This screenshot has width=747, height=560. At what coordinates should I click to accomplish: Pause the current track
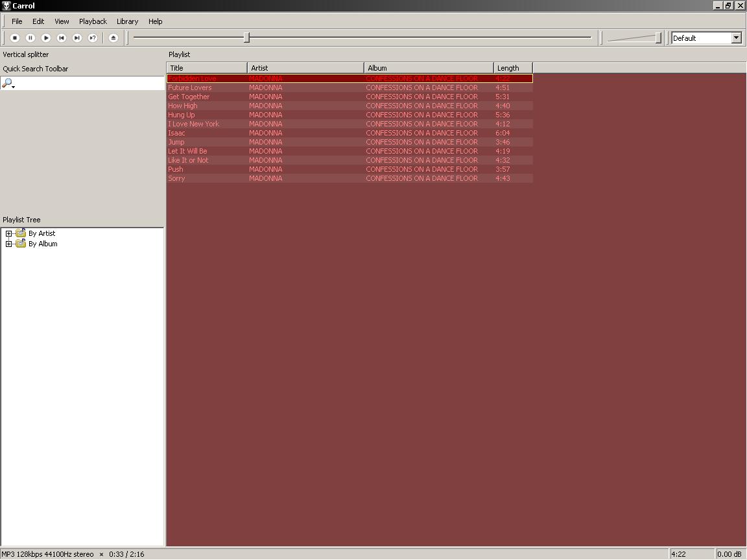[x=30, y=38]
